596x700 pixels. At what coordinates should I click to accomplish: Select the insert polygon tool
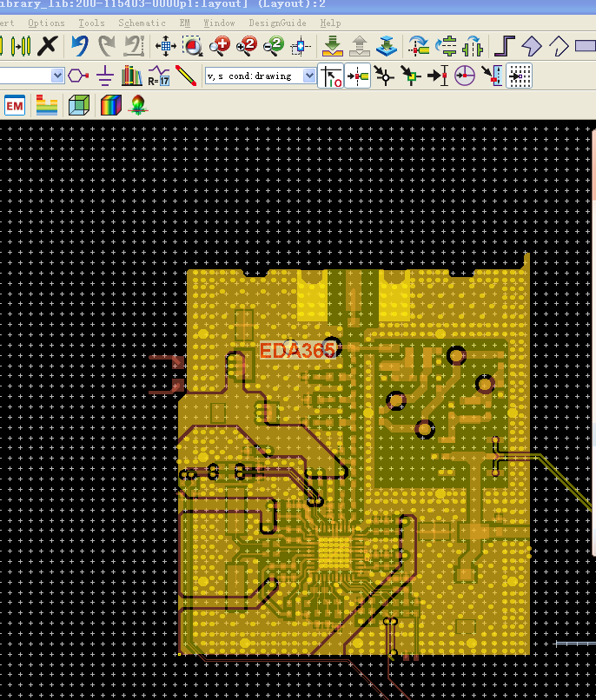(532, 46)
